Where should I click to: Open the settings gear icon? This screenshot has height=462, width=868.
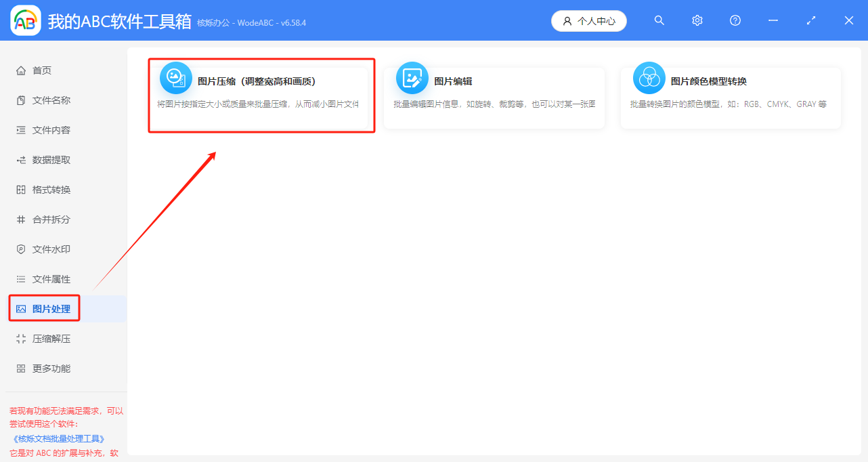pyautogui.click(x=697, y=20)
